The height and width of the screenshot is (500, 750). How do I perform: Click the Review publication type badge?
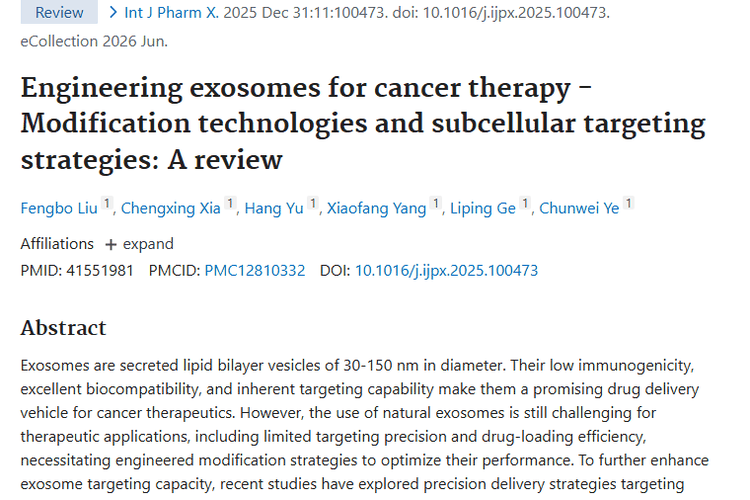pyautogui.click(x=59, y=13)
